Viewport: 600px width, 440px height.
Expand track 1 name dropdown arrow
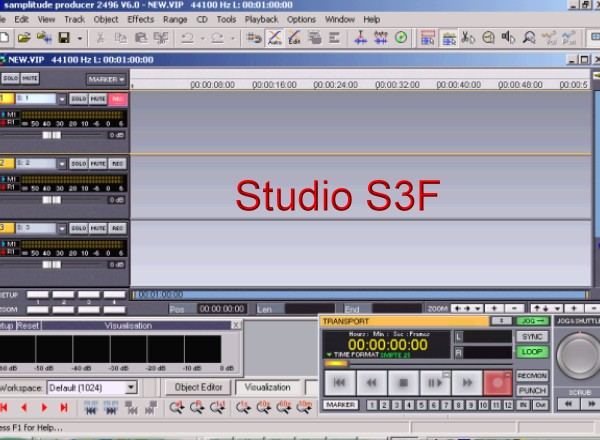(62, 99)
